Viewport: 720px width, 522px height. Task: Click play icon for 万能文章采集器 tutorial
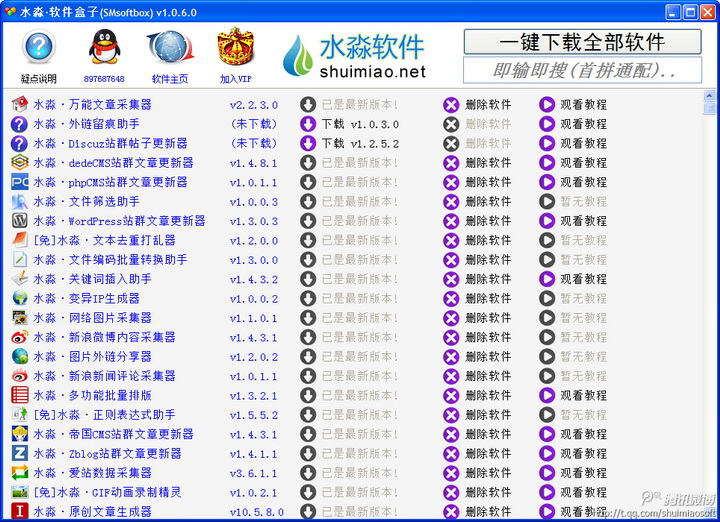[546, 105]
